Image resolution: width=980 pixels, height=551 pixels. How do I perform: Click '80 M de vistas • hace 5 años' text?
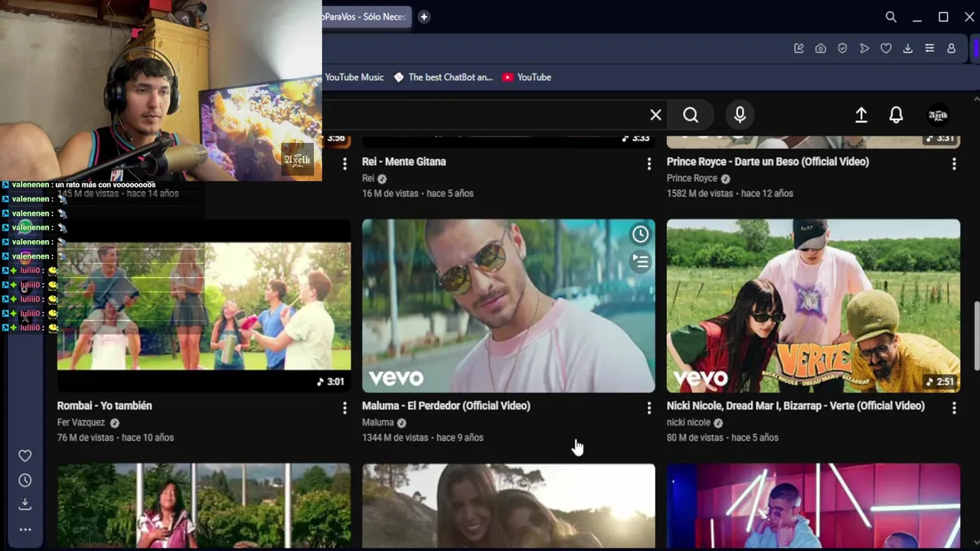point(723,438)
